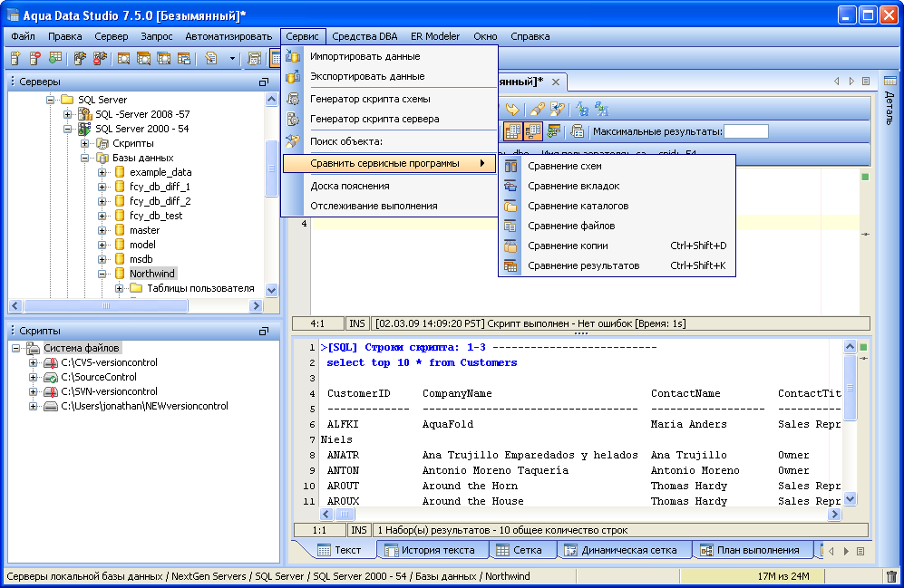Click the table with window toolbar icon
Image resolution: width=904 pixels, height=588 pixels.
click(184, 58)
